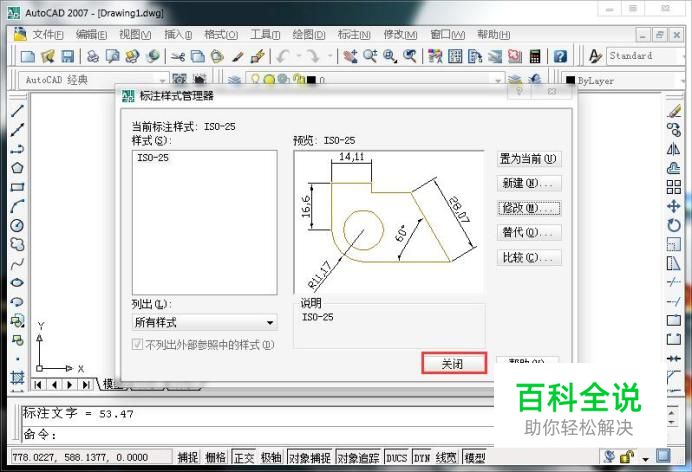Viewport: 692px width, 472px height.
Task: Toggle DUCS in the status bar
Action: 396,458
